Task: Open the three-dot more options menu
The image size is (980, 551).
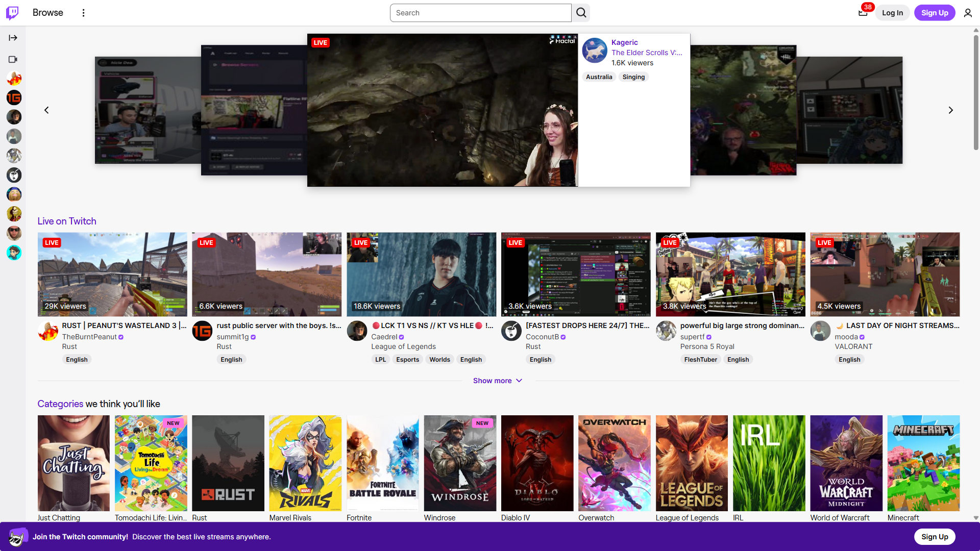Action: 84,13
